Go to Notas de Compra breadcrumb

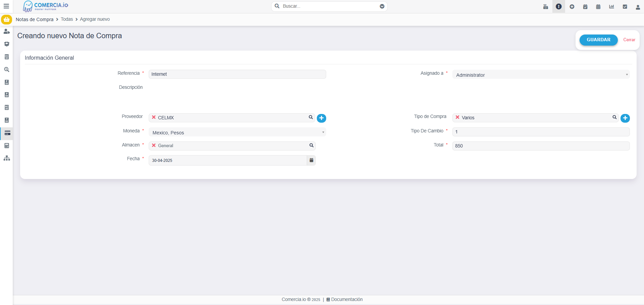pos(35,19)
